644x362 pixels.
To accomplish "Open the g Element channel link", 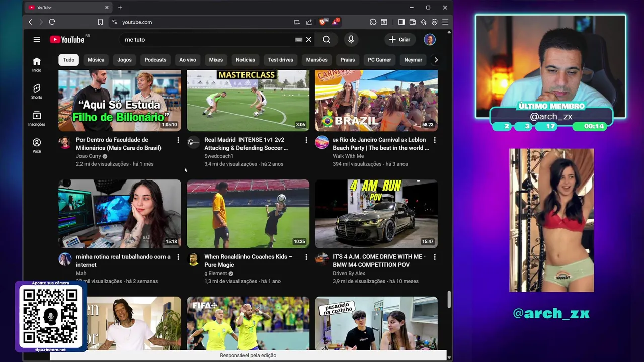I will point(215,274).
